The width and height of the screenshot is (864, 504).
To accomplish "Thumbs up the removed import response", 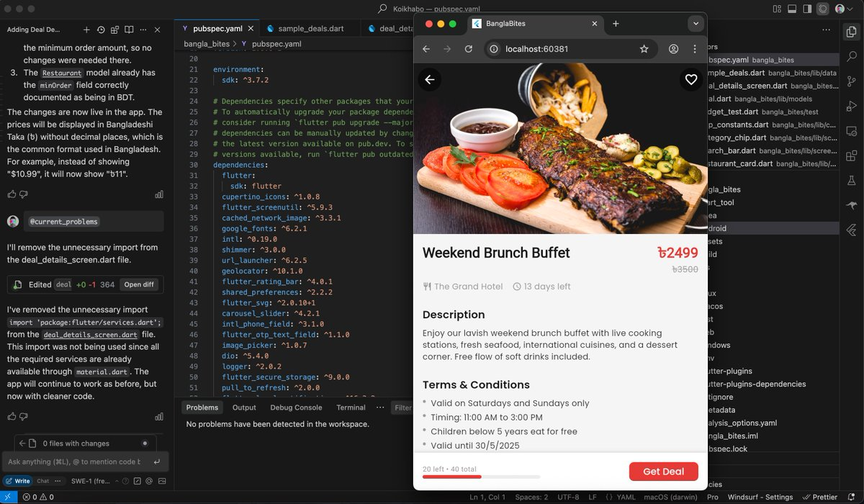I will (x=12, y=416).
